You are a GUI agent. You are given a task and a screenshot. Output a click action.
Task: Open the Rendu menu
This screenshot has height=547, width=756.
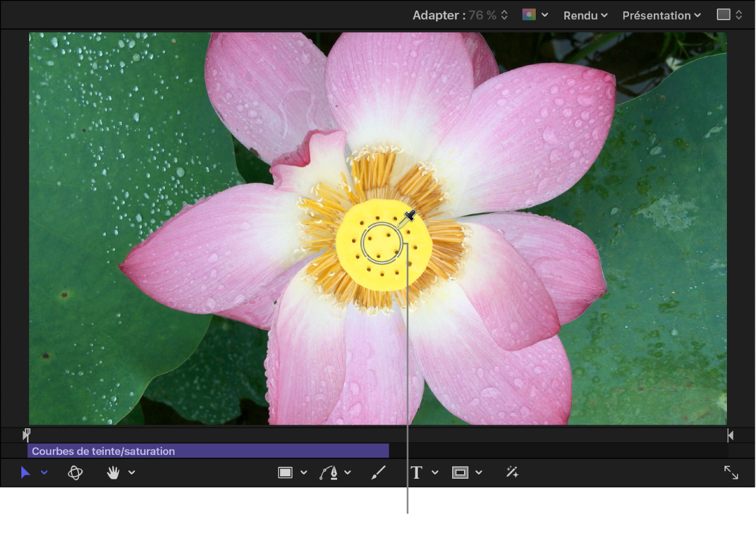pos(586,15)
